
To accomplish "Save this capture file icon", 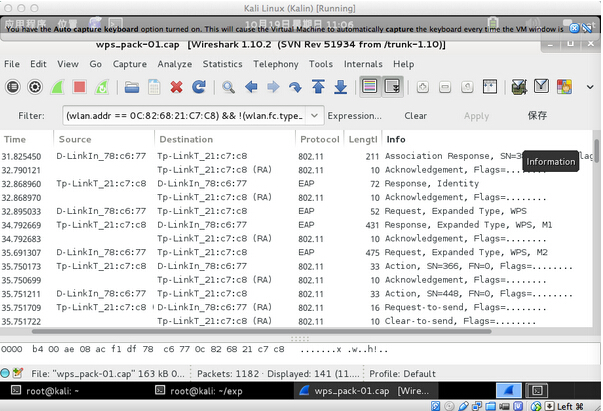I will [x=154, y=87].
